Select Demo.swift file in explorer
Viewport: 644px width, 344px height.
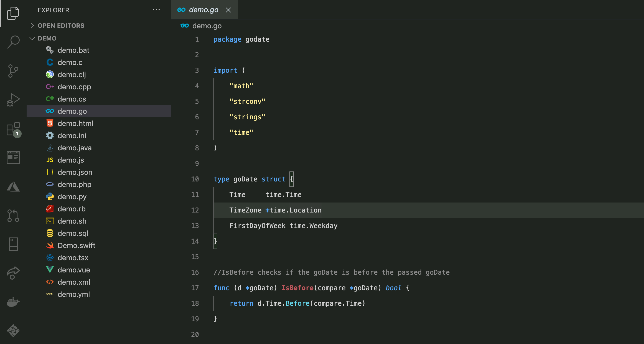77,246
